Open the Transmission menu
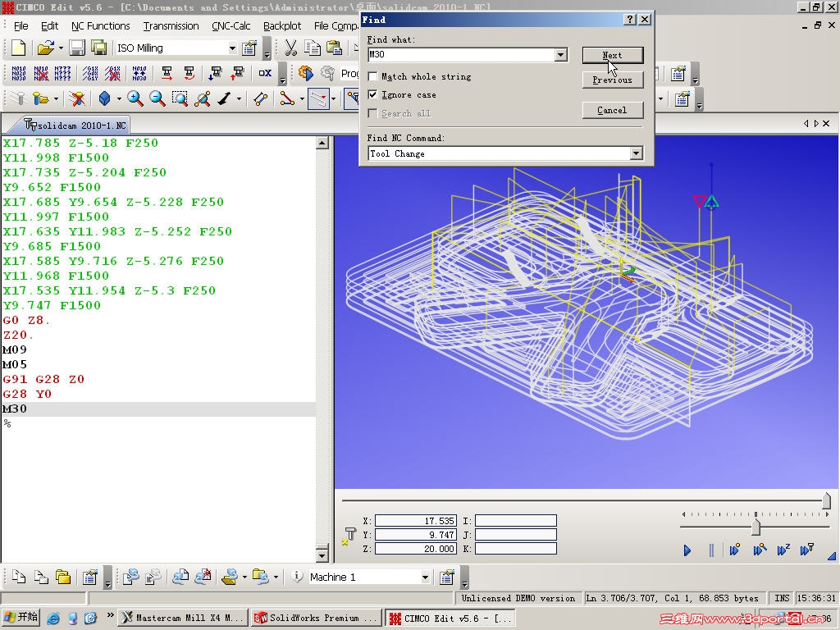The image size is (840, 630). click(x=171, y=25)
